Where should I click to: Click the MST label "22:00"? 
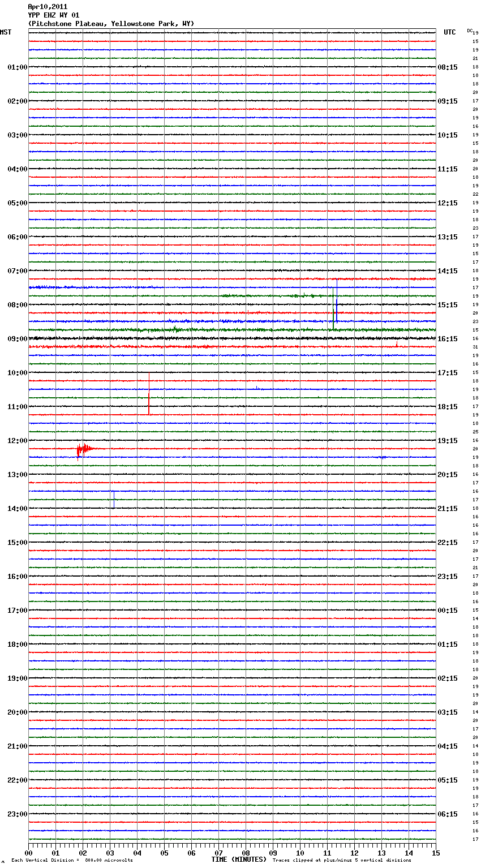pos(18,780)
